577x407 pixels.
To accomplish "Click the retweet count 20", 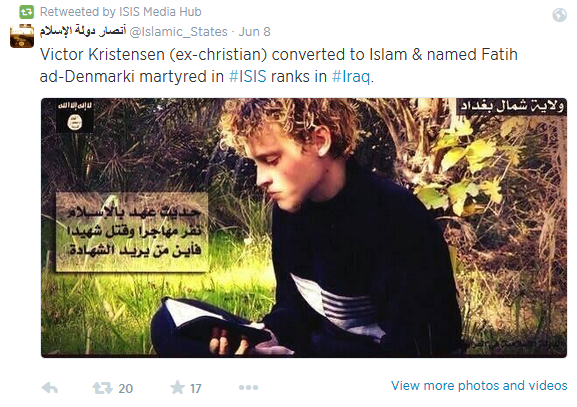I will (125, 388).
